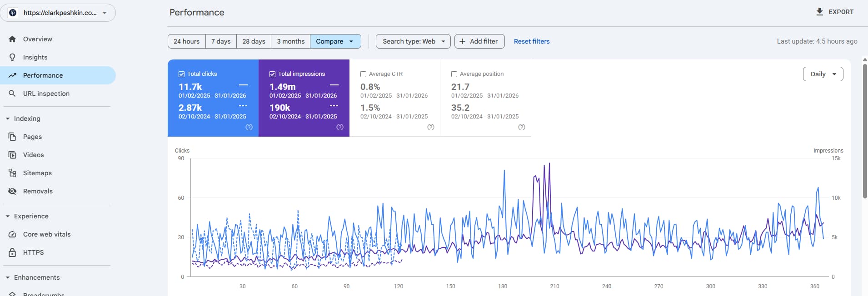This screenshot has width=868, height=296.
Task: Open the Search type: Web dropdown
Action: [x=413, y=41]
